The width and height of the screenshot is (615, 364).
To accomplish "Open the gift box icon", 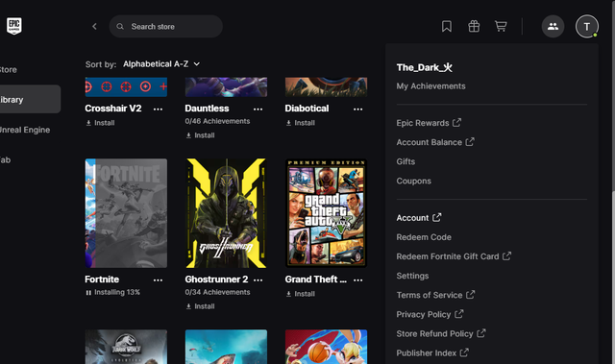I will (x=474, y=26).
